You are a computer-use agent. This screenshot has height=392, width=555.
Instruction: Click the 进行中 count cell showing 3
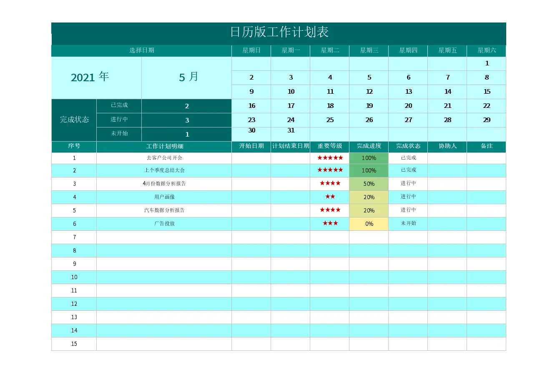coord(186,120)
